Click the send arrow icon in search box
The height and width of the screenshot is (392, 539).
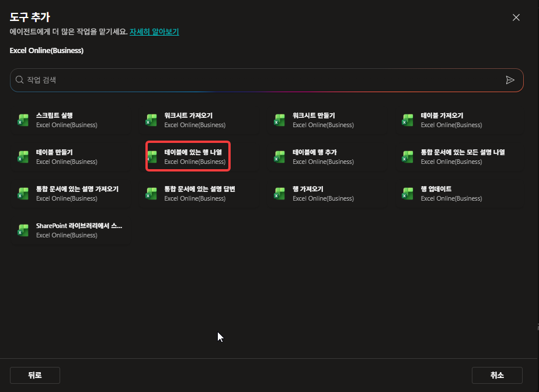pos(510,80)
